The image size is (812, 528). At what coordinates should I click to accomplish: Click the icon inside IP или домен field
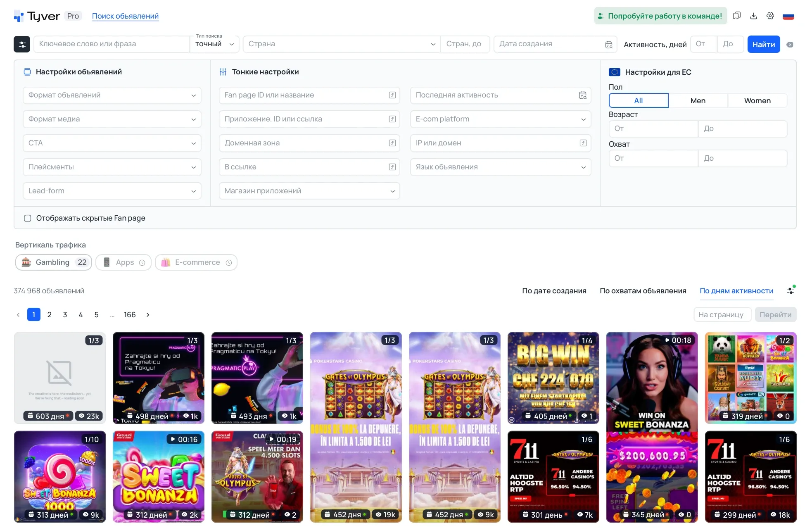pyautogui.click(x=583, y=143)
